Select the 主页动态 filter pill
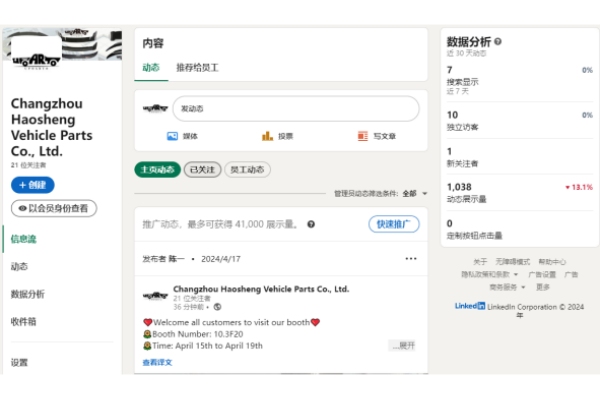600x400 pixels. click(x=157, y=170)
